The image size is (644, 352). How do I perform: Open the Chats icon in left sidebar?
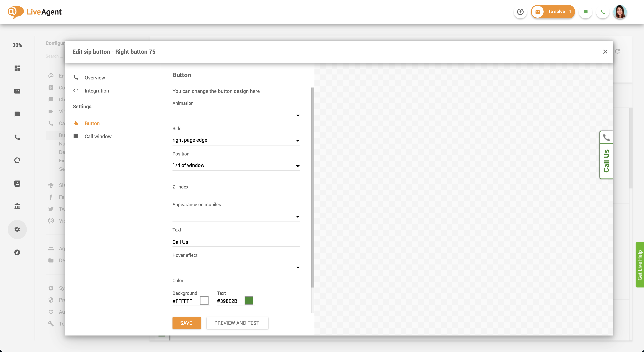coord(17,114)
